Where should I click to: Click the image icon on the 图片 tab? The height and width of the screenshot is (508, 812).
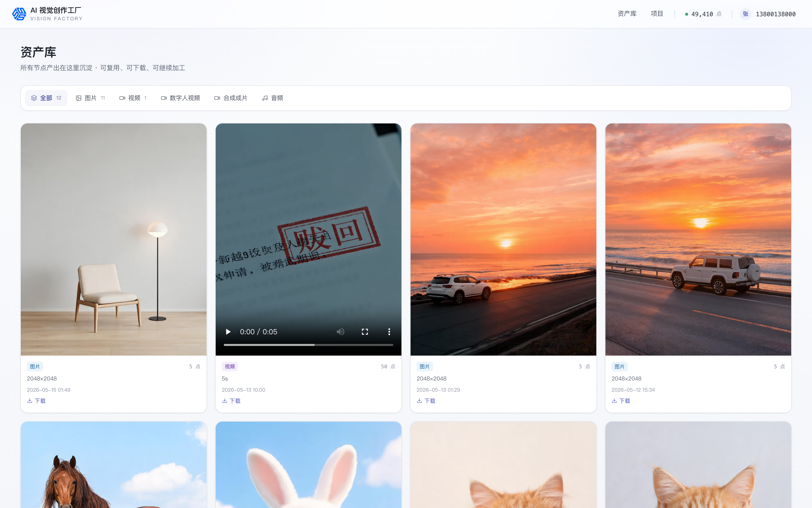(x=79, y=98)
